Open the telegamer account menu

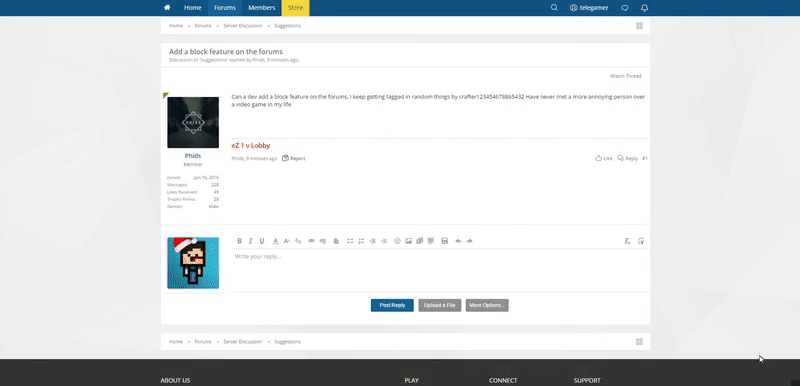pos(589,8)
